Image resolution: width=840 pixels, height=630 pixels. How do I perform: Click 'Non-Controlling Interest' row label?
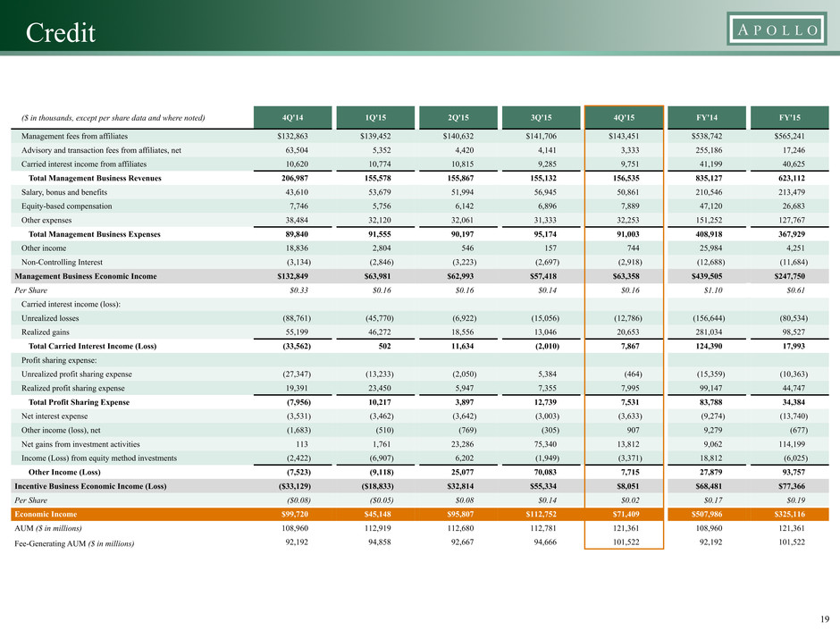(62, 262)
